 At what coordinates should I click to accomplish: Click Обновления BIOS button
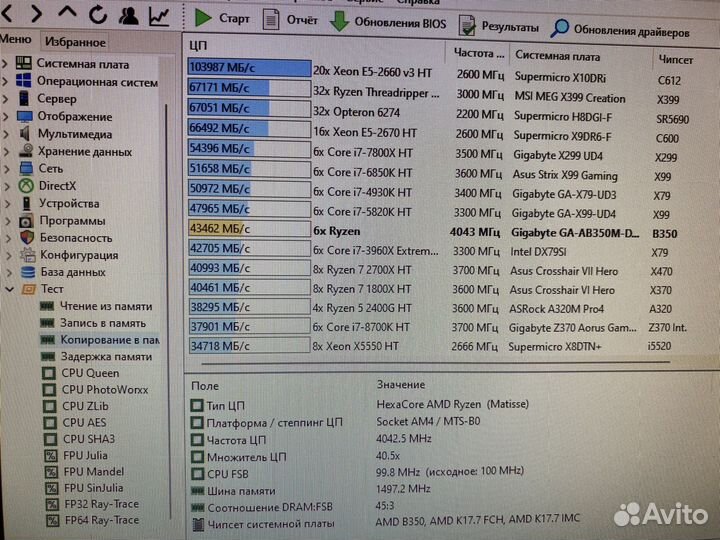click(388, 22)
